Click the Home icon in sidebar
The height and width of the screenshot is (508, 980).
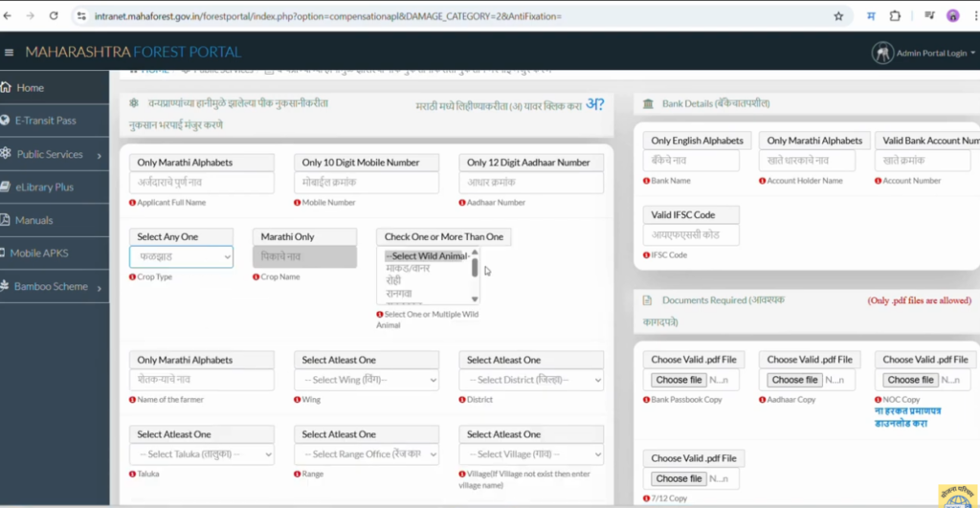[x=6, y=87]
